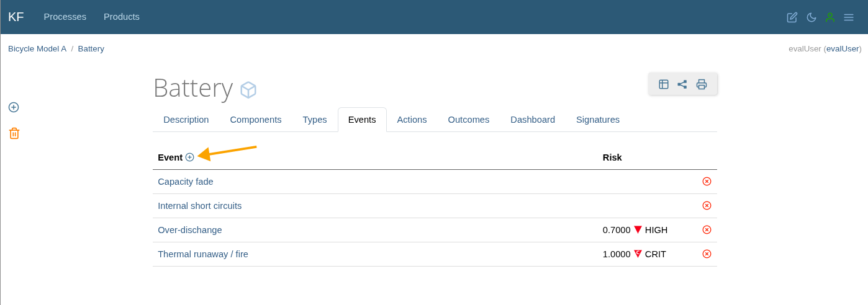Print the Battery page
Viewport: 868px width, 305px height.
click(x=701, y=84)
